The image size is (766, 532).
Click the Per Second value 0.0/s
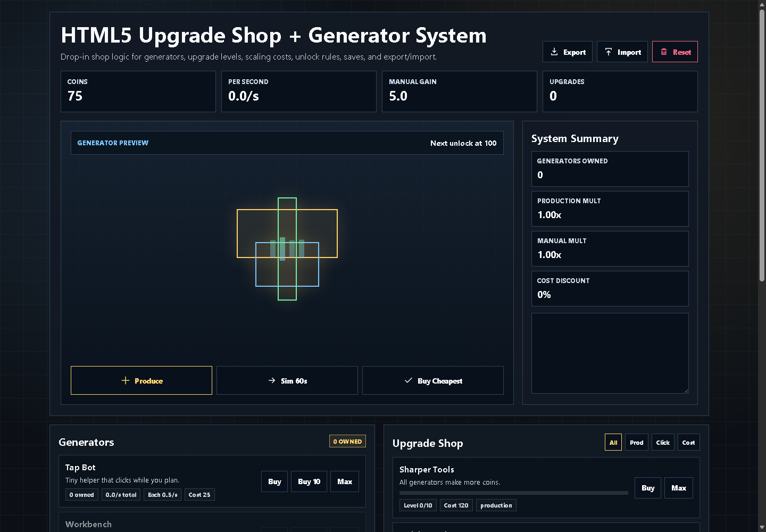[244, 96]
